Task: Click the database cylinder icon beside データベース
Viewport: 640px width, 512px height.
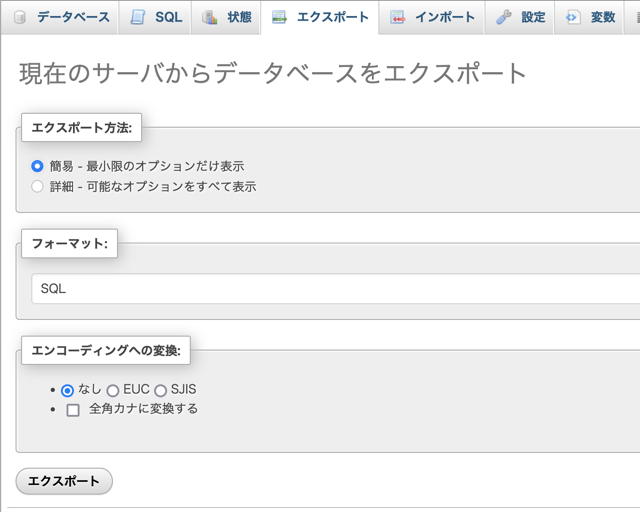Action: [x=19, y=17]
